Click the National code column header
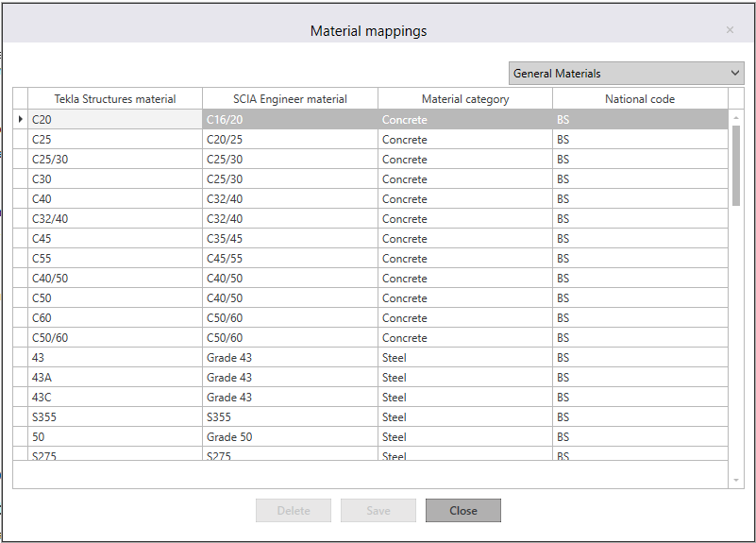Viewport: 756px width, 543px height. (640, 99)
